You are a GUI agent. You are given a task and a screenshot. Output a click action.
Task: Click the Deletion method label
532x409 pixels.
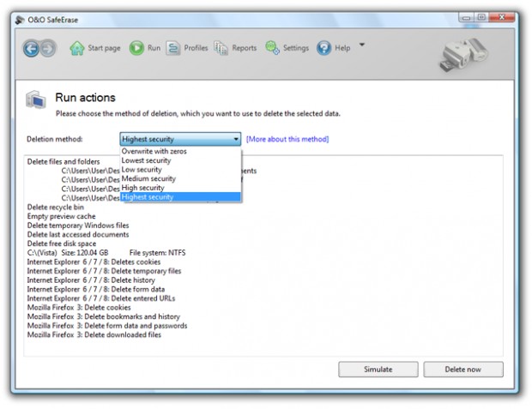55,139
